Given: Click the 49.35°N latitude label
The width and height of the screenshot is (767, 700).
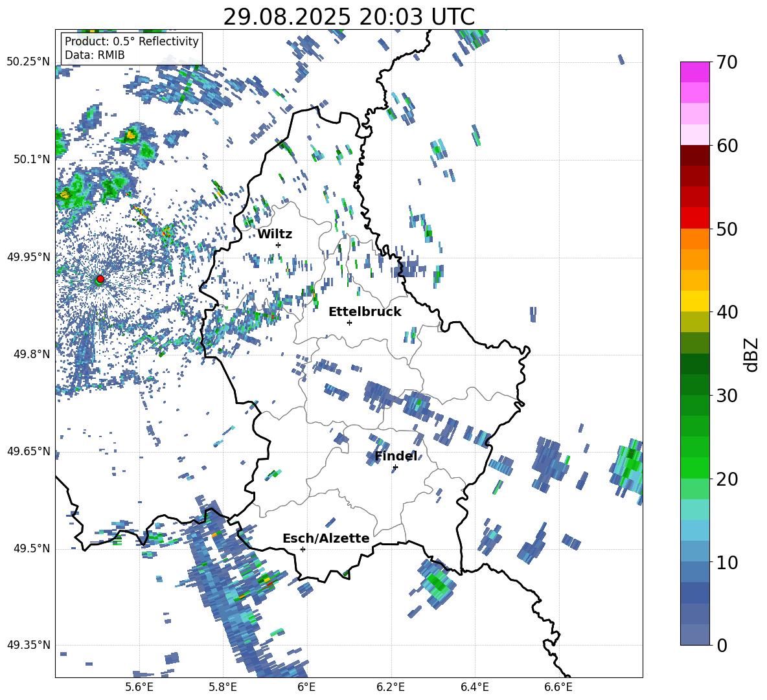Looking at the screenshot, I should tap(29, 645).
